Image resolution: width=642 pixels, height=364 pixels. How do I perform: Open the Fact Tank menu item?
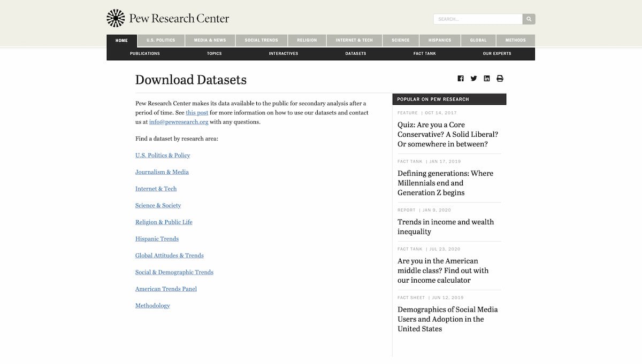pyautogui.click(x=424, y=53)
